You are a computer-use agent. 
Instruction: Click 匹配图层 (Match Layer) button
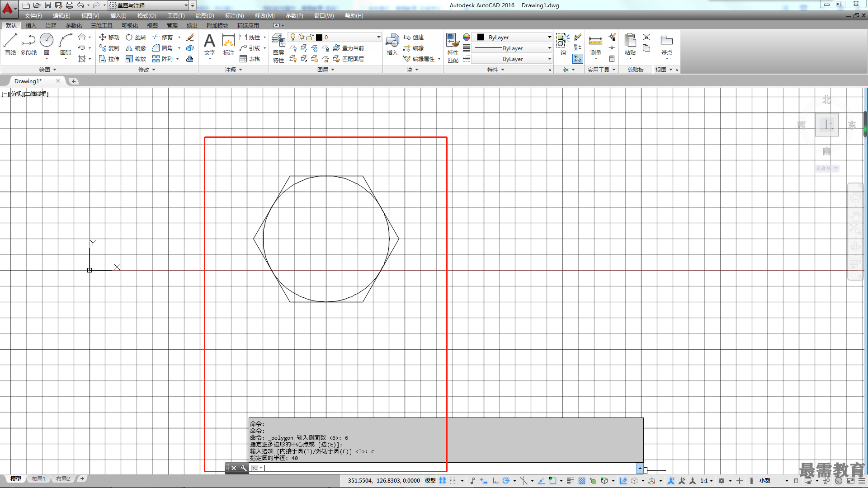point(349,59)
